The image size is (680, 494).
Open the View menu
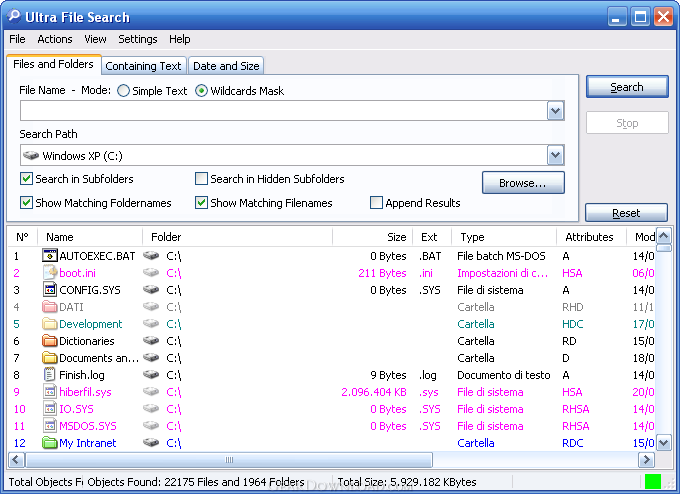click(95, 39)
